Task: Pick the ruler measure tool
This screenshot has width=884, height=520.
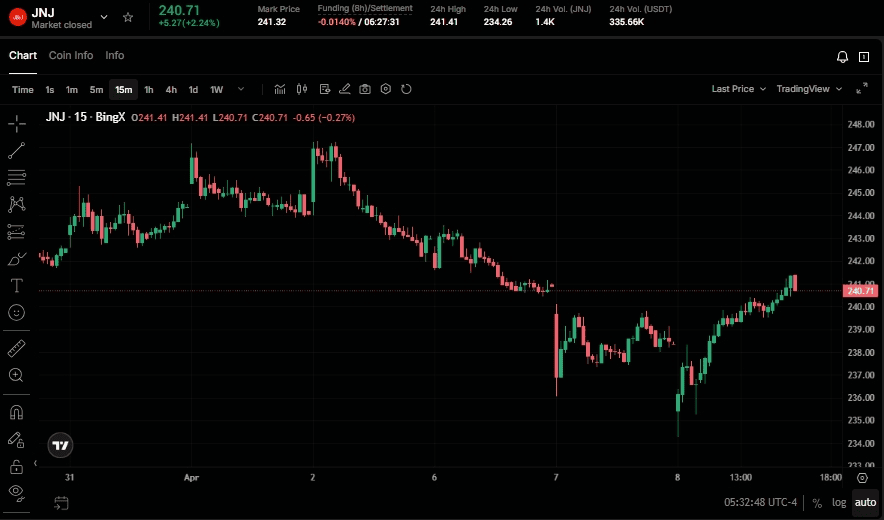Action: (17, 348)
